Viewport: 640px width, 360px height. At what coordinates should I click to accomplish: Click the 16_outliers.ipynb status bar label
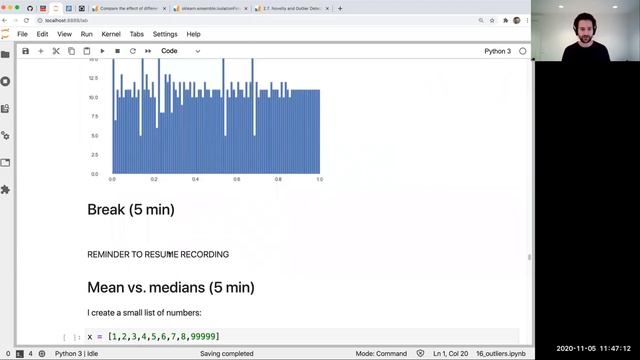(x=500, y=353)
